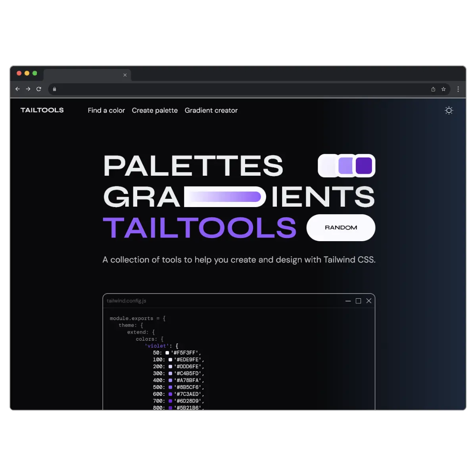
Task: Click the medium violet swatch in the palette graphic
Action: (x=345, y=166)
